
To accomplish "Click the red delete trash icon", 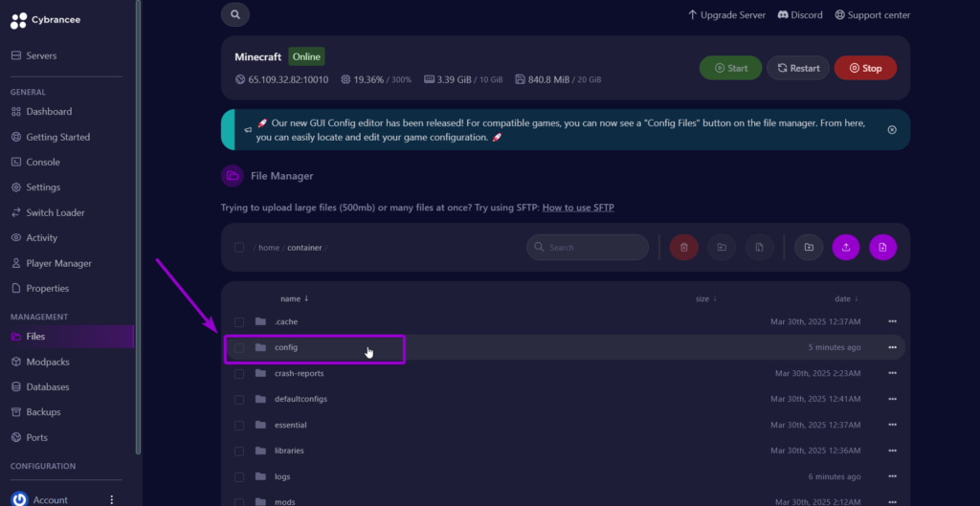I will pyautogui.click(x=683, y=248).
